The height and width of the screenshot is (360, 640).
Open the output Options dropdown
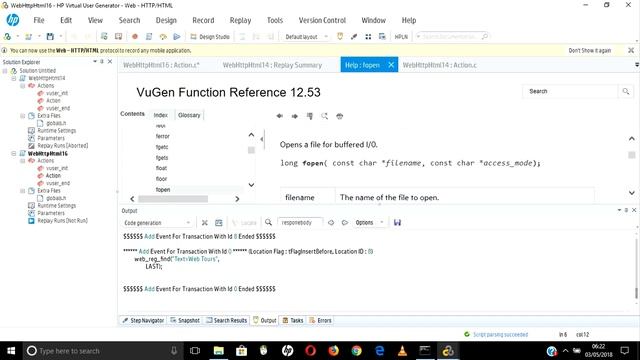369,222
